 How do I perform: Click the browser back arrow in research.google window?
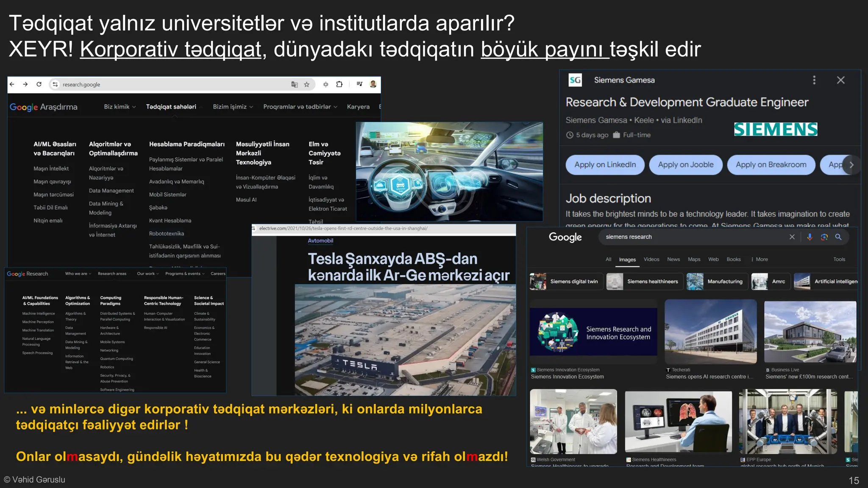[12, 84]
